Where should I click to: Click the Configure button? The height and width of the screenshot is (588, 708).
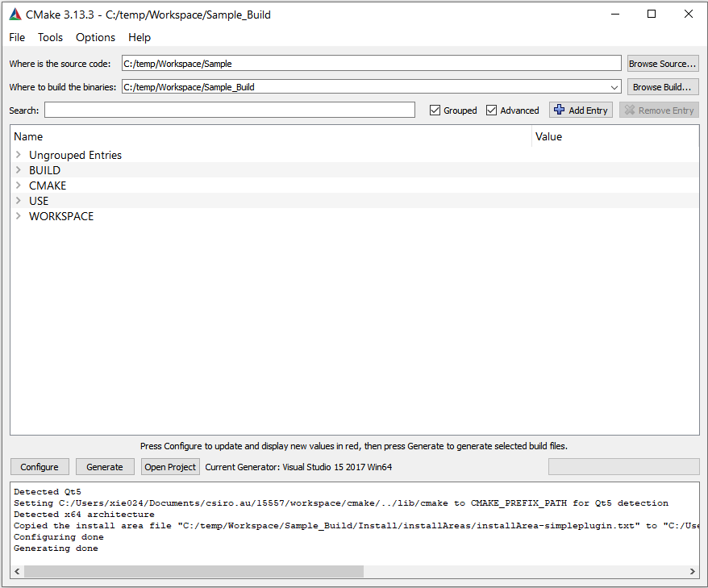40,467
